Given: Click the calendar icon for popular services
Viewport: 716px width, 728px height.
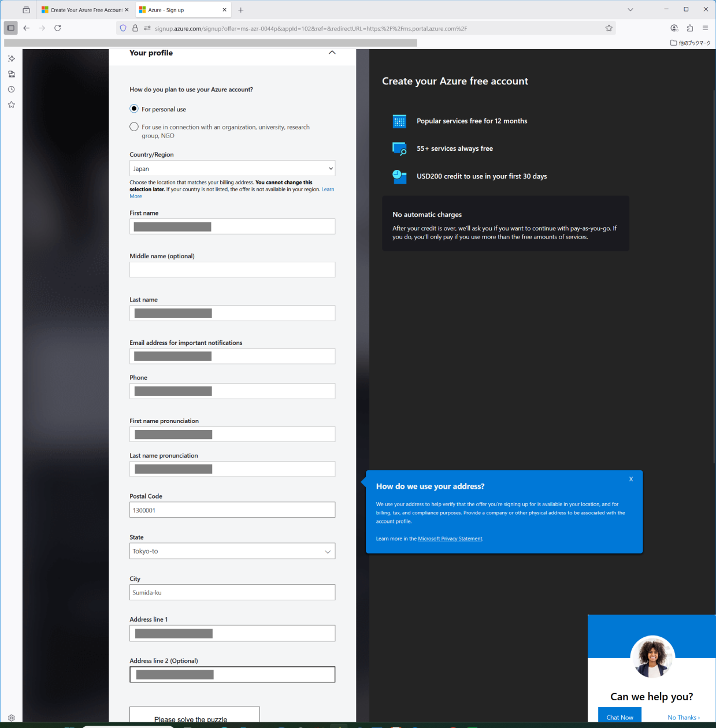Looking at the screenshot, I should (399, 121).
